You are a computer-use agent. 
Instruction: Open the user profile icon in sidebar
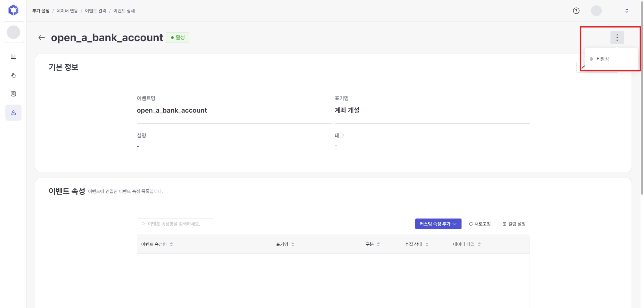(x=13, y=94)
